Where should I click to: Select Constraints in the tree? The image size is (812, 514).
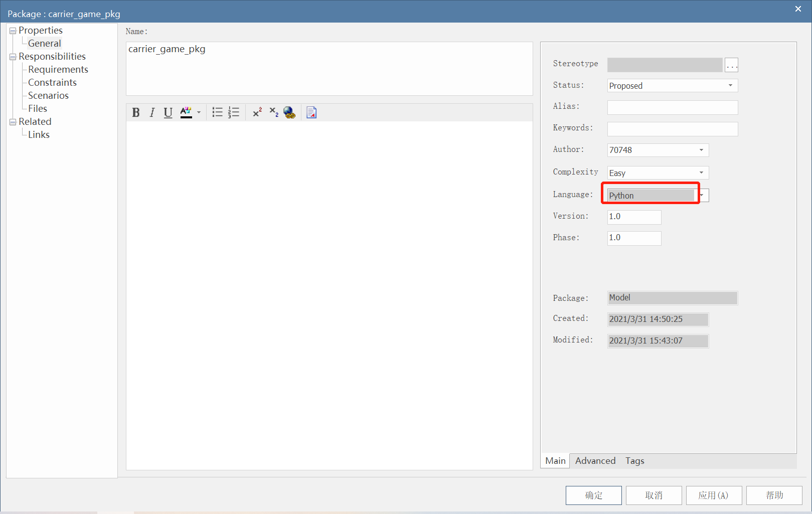tap(52, 83)
